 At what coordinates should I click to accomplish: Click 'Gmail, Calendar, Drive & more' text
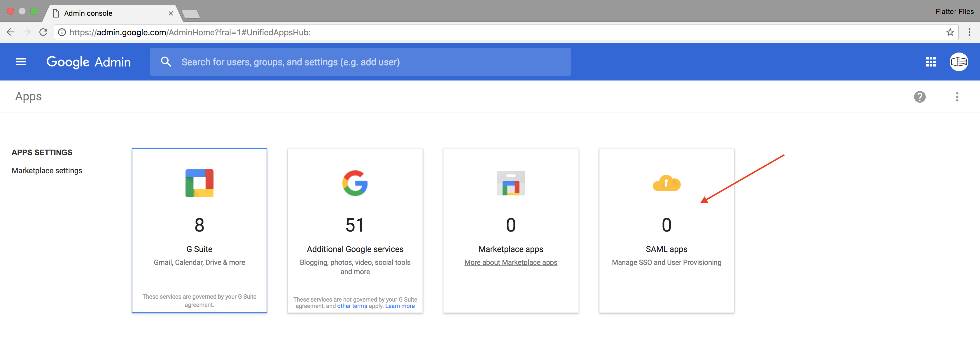point(199,262)
